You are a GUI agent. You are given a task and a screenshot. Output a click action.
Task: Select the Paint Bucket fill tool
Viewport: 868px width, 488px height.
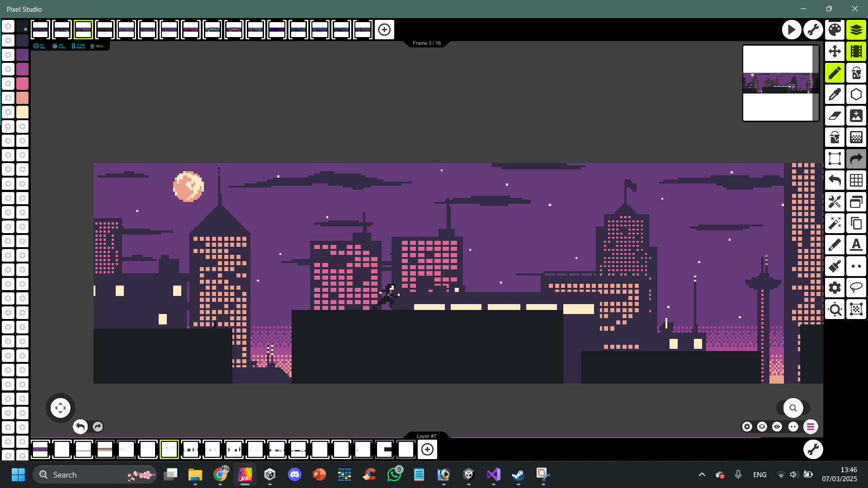point(835,137)
